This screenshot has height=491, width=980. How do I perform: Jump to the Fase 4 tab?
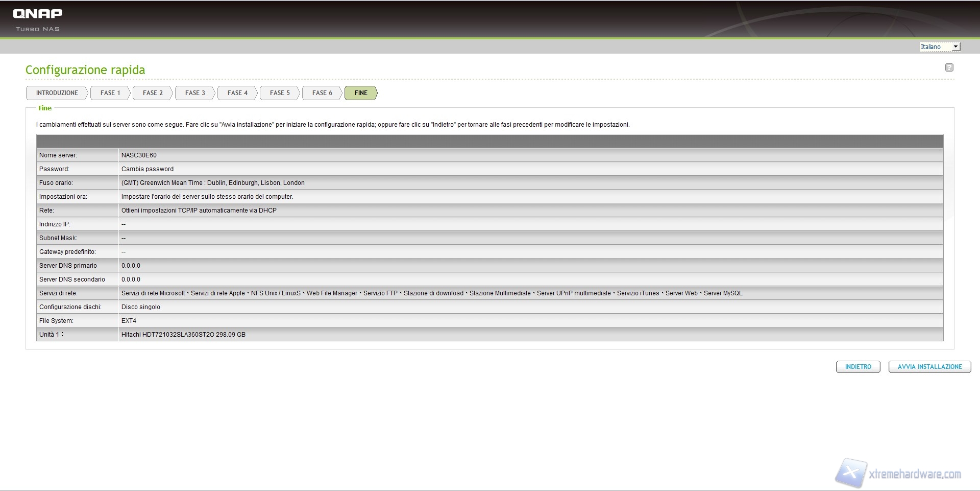pos(237,93)
